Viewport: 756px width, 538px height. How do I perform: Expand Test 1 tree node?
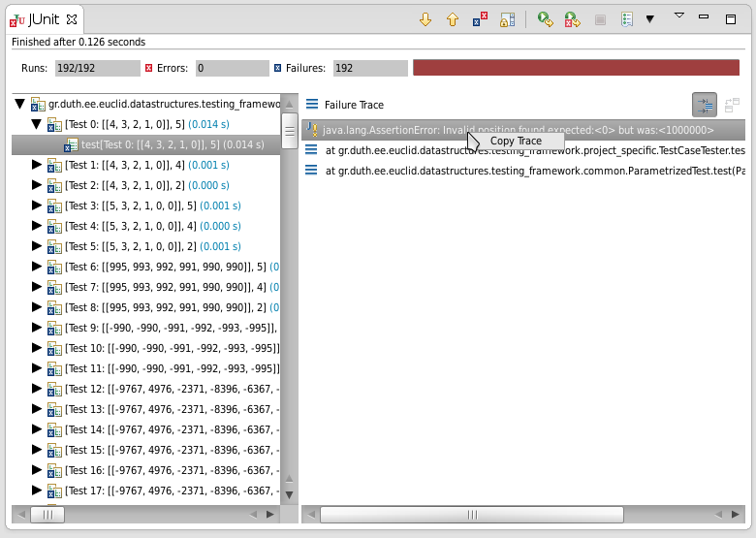[37, 165]
